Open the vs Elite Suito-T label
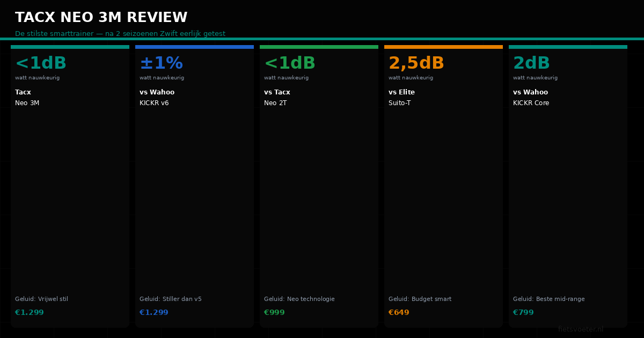The image size is (644, 338). coord(401,98)
